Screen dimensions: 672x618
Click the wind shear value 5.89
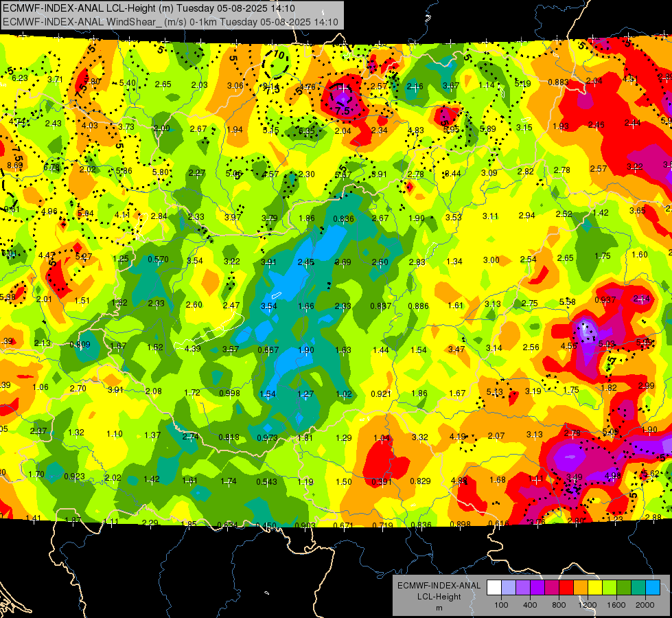(488, 128)
